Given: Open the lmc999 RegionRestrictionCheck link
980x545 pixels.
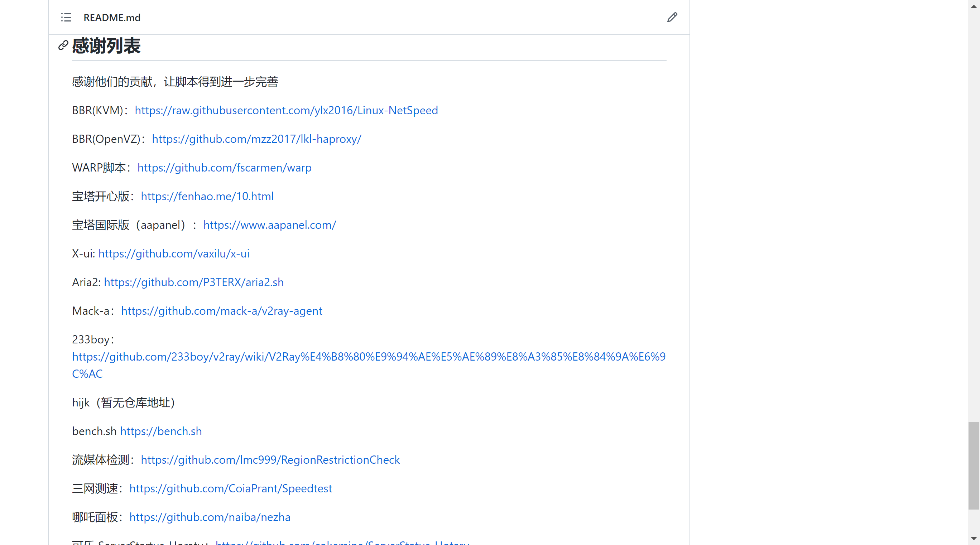Looking at the screenshot, I should tap(270, 460).
